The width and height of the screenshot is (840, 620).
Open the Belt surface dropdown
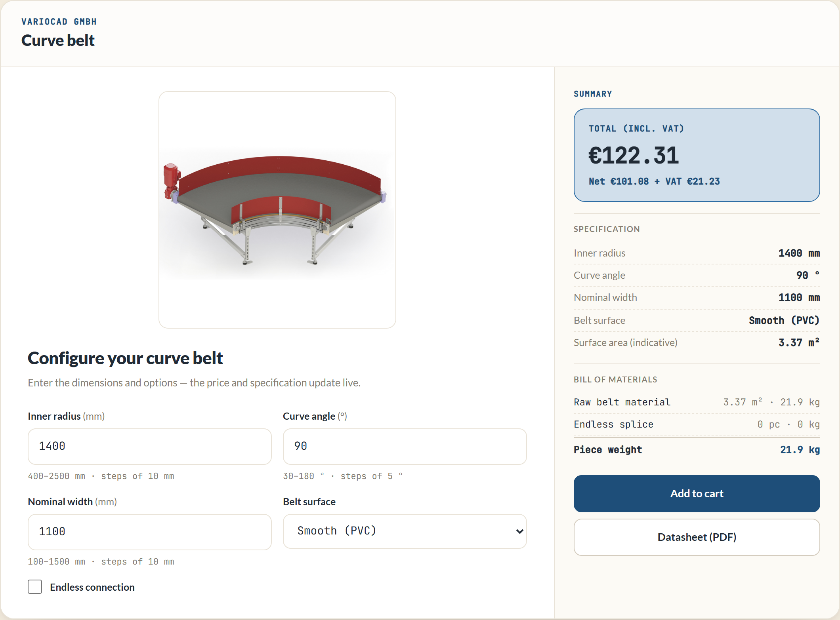pos(405,531)
